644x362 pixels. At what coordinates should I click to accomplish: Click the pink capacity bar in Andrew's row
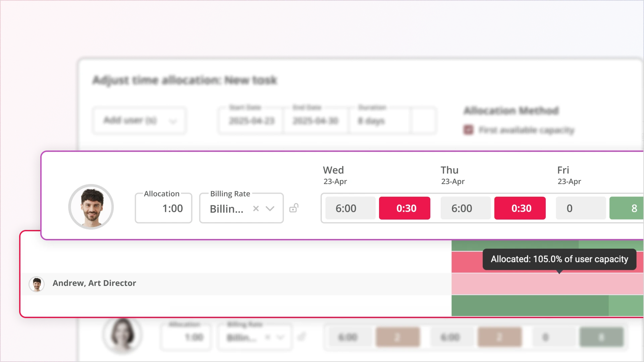click(x=547, y=284)
